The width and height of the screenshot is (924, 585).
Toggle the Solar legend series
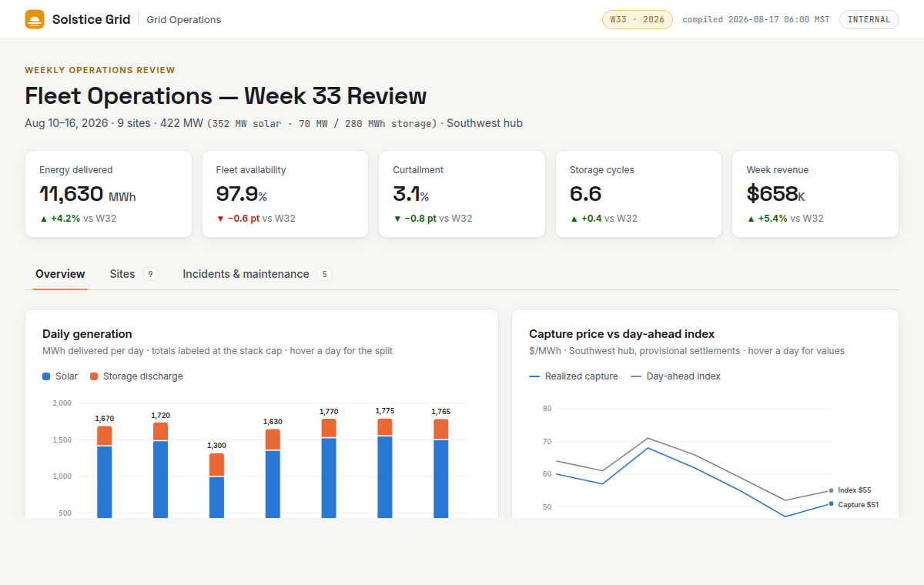tap(60, 376)
